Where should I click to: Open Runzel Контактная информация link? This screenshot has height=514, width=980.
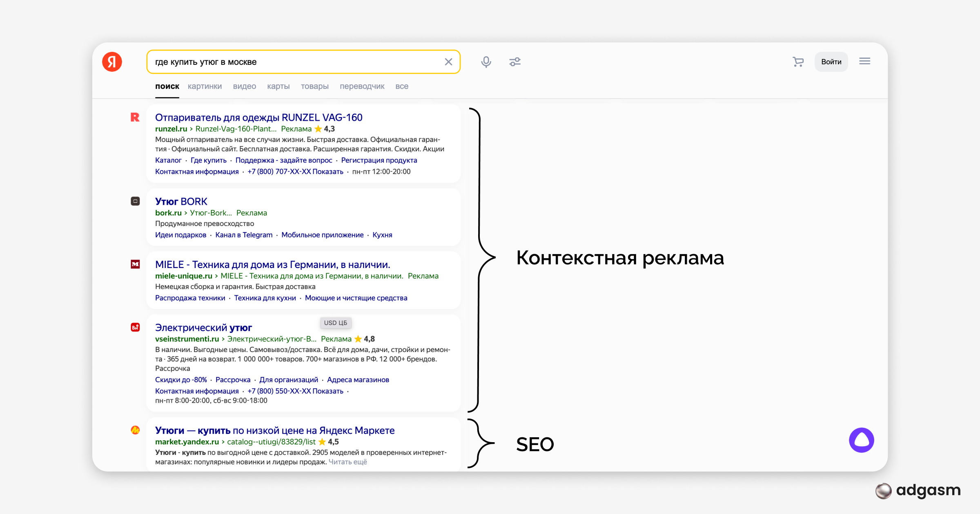point(197,172)
